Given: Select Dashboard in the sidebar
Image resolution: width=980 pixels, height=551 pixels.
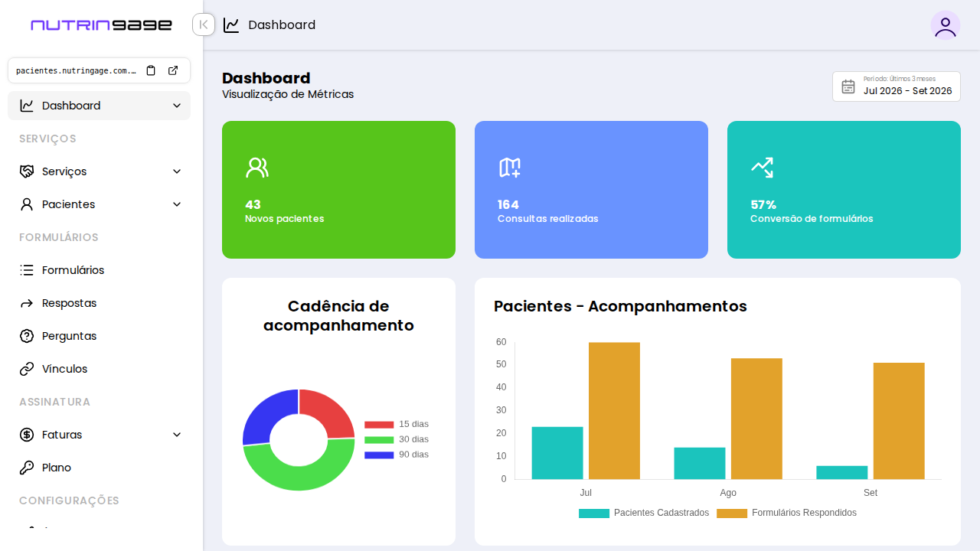Looking at the screenshot, I should pyautogui.click(x=100, y=106).
